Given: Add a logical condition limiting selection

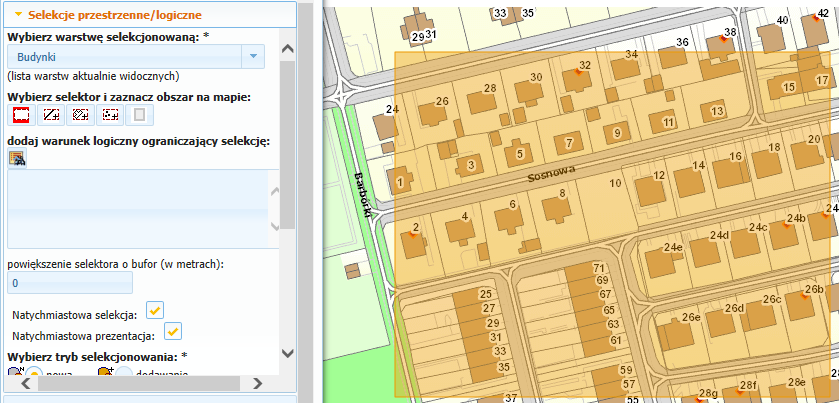Looking at the screenshot, I should click(17, 159).
